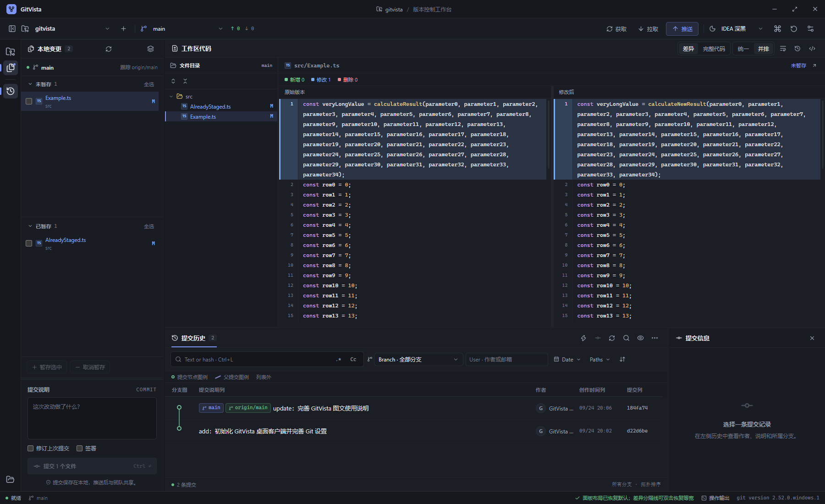Screen dimensions: 825x504
Task: Select the 提交历史 commit history tab
Action: tap(194, 338)
